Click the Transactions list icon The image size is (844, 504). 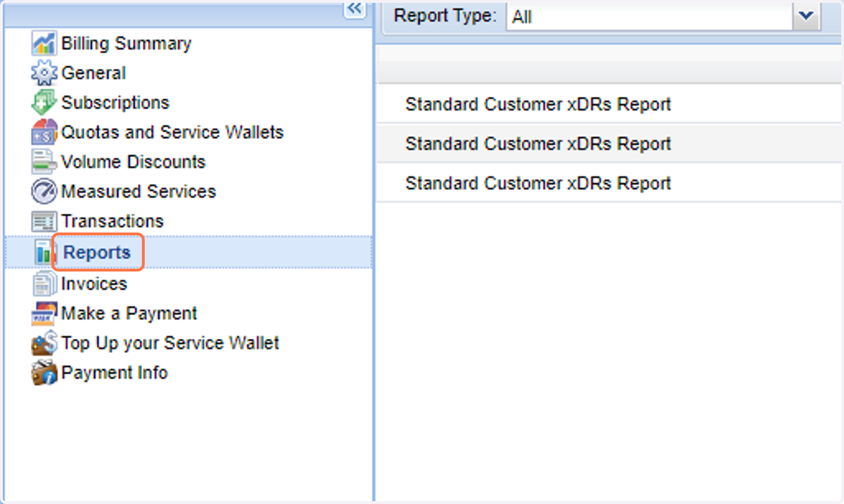point(44,221)
